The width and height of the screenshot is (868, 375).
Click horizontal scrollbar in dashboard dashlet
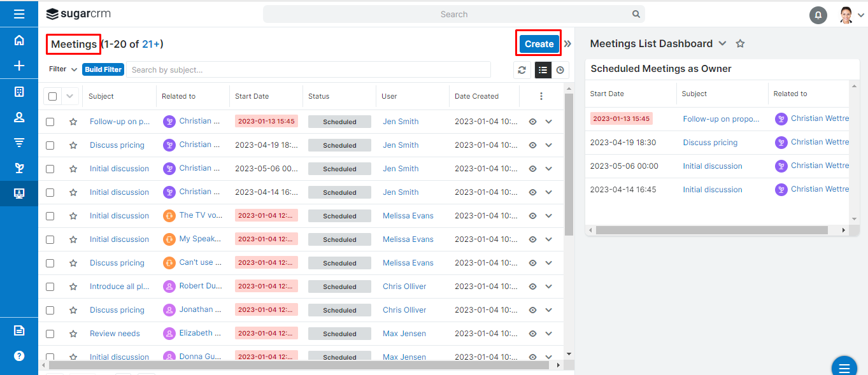click(x=711, y=230)
